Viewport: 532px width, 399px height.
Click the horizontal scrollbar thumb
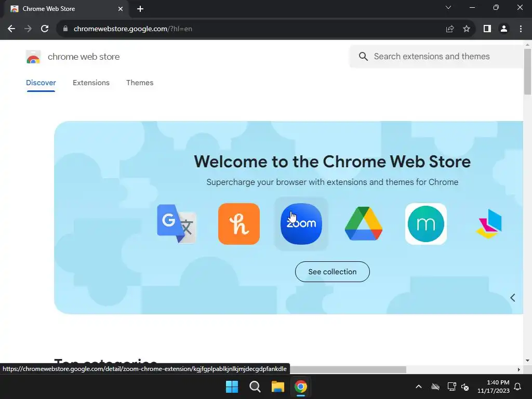[x=348, y=369]
